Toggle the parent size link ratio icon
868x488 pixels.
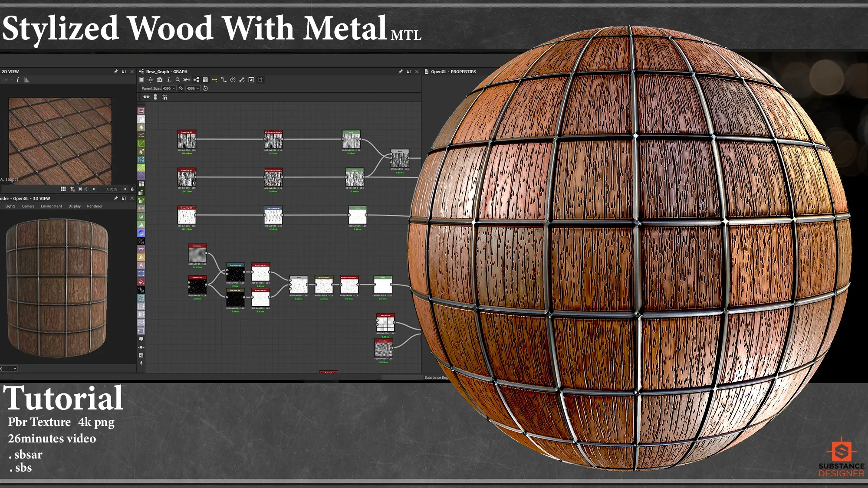tap(181, 88)
